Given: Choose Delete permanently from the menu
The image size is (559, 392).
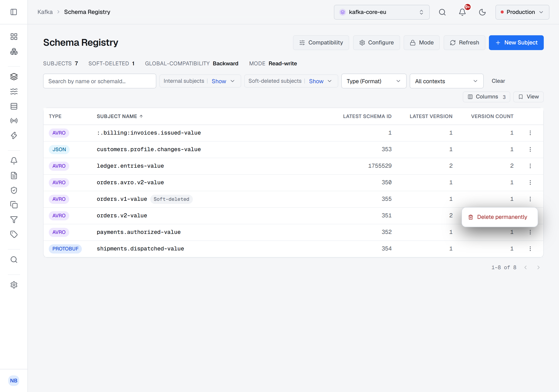Looking at the screenshot, I should pyautogui.click(x=500, y=217).
